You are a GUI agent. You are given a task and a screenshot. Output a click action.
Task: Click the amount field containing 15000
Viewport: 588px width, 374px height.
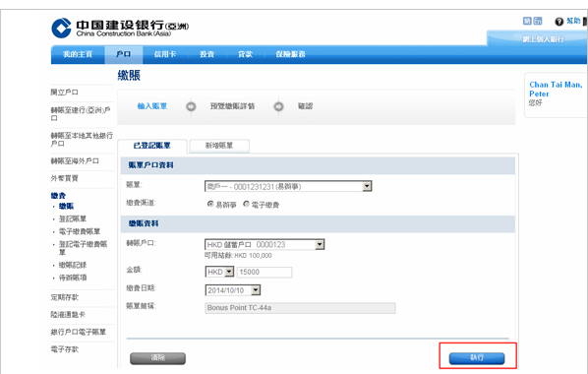tap(265, 273)
